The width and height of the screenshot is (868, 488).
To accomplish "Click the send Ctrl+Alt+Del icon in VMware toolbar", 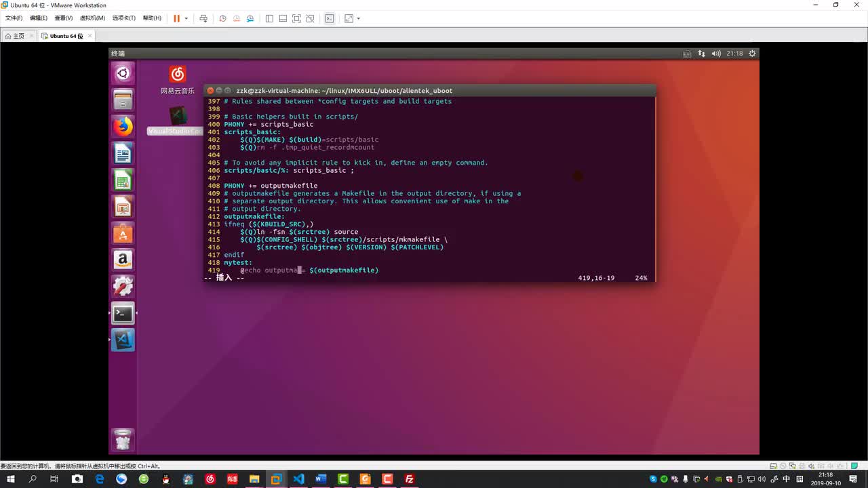I will 203,18.
